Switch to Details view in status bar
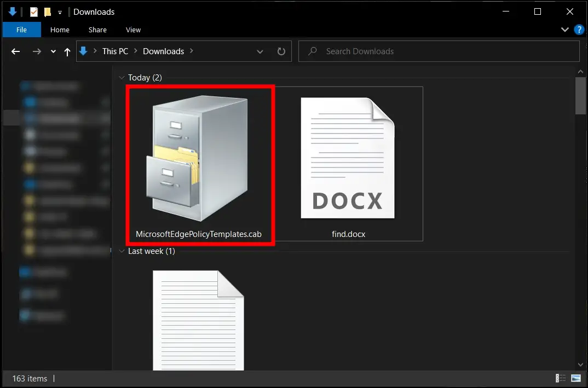Image resolution: width=588 pixels, height=388 pixels. coord(560,378)
